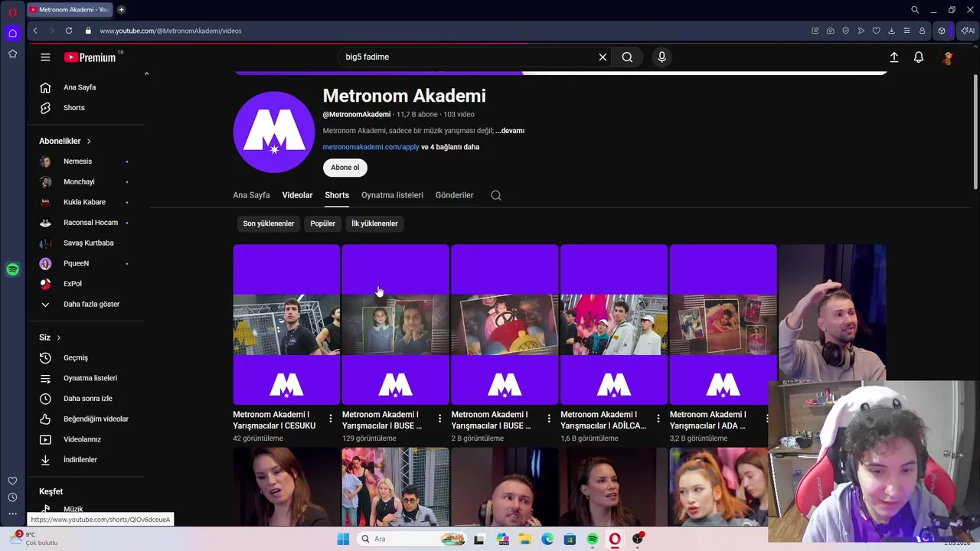Collapse sidebar scroll arrow at top
This screenshot has height=551, width=980.
pos(146,73)
